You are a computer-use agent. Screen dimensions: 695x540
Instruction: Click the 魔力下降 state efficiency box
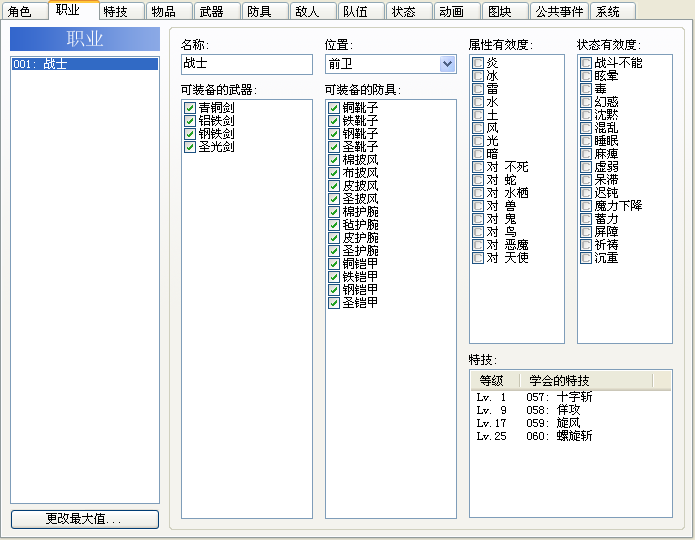pyautogui.click(x=586, y=206)
